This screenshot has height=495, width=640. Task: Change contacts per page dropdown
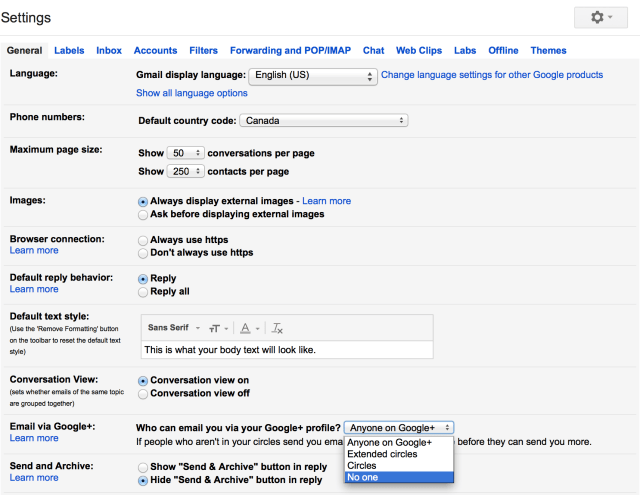tap(185, 171)
